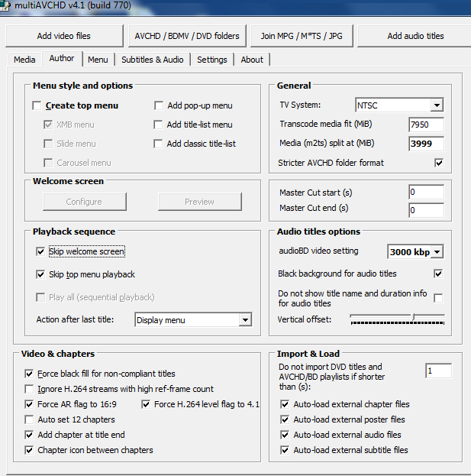Viewport: 471px width, 476px height.
Task: Uncheck Skip welcome screen
Action: click(x=40, y=251)
